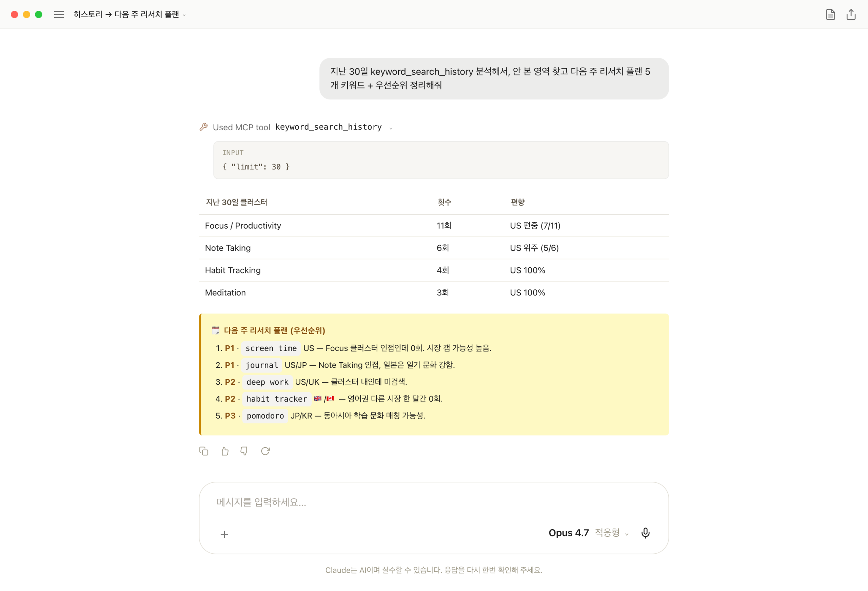The image size is (868, 591).
Task: Click the UK flag in the habit tracker row
Action: [317, 399]
